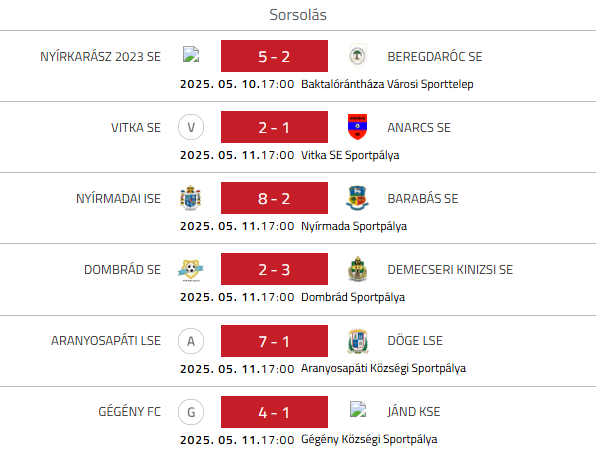Image resolution: width=597 pixels, height=464 pixels.
Task: Click the Jánd KSE broken image icon
Action: point(358,409)
